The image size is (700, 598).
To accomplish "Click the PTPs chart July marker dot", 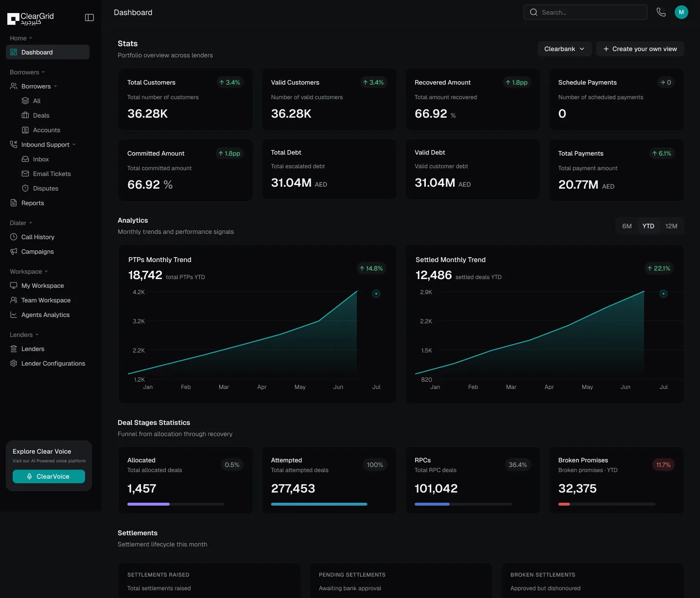I will point(376,294).
